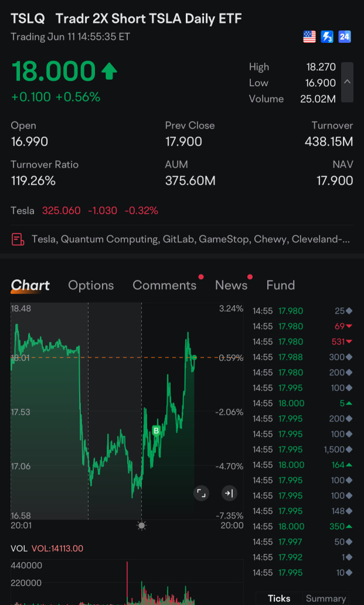
Task: Tap the tick at price 17.992
Action: [x=302, y=557]
